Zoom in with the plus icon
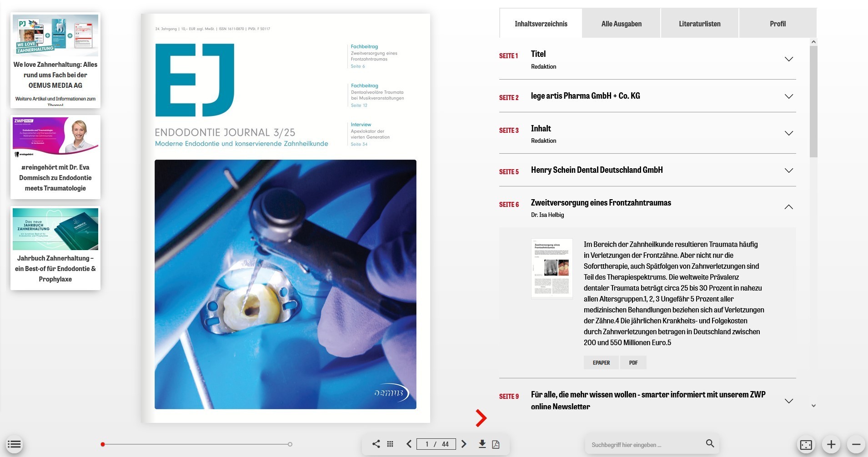868x457 pixels. (x=831, y=444)
